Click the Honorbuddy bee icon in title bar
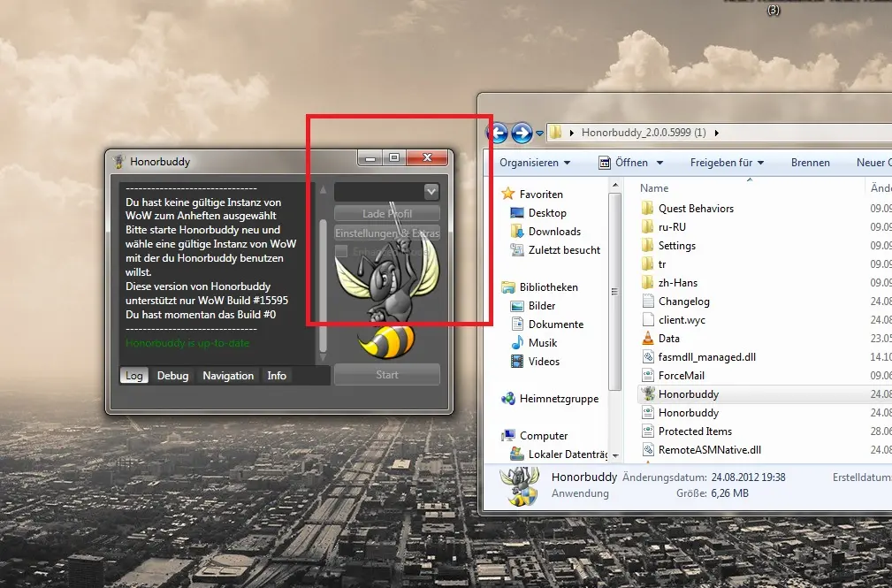This screenshot has height=588, width=892. tap(118, 162)
